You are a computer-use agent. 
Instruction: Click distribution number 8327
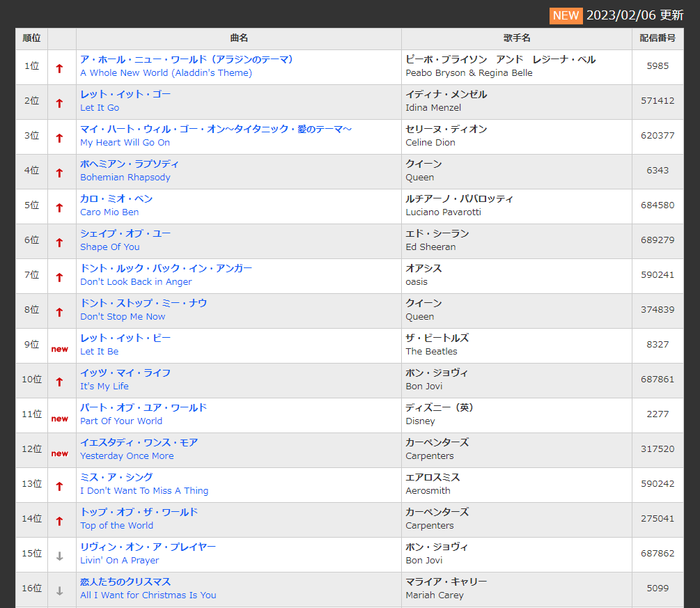(x=658, y=345)
